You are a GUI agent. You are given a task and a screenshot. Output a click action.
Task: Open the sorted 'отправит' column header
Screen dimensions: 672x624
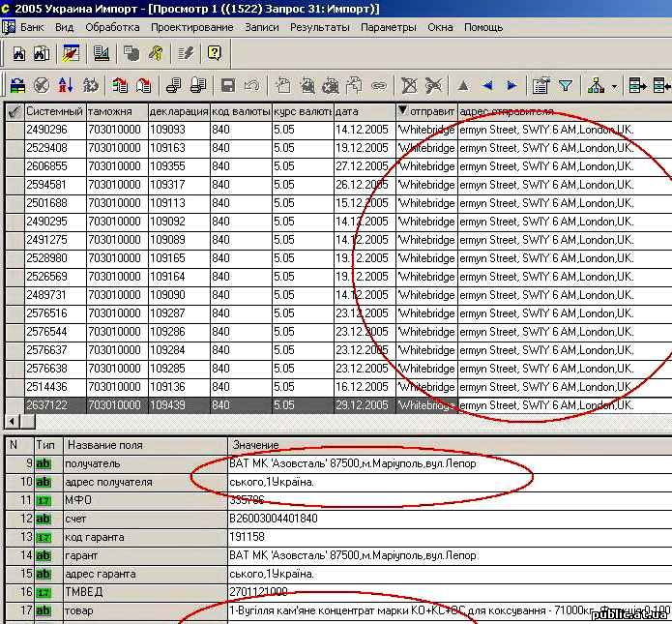point(425,111)
